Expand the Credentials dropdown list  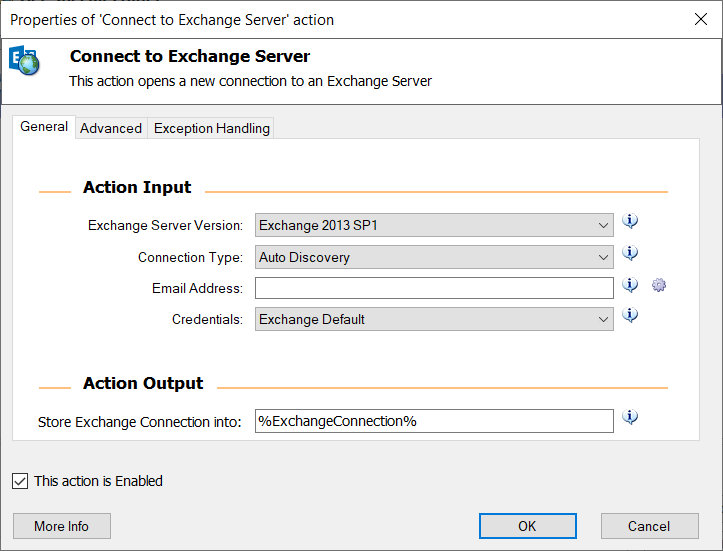[434, 319]
